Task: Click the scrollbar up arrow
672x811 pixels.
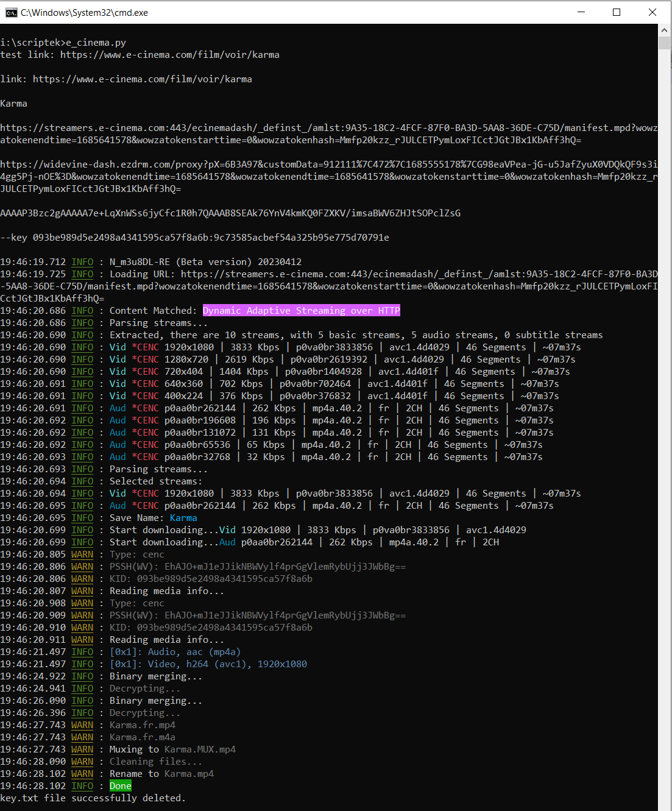Action: 665,30
